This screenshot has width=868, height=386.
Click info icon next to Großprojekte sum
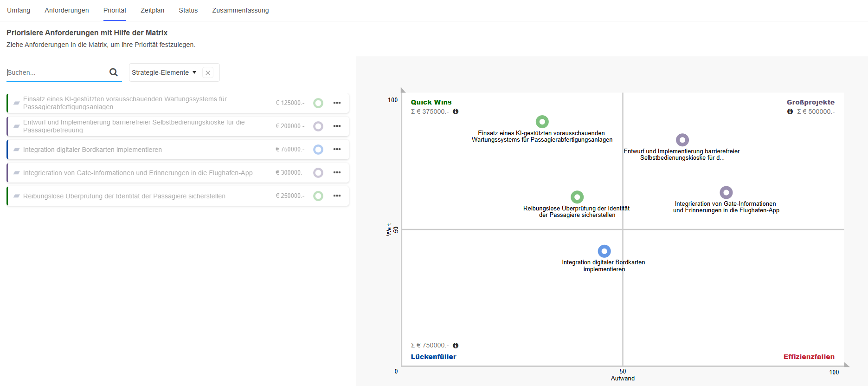pos(790,111)
